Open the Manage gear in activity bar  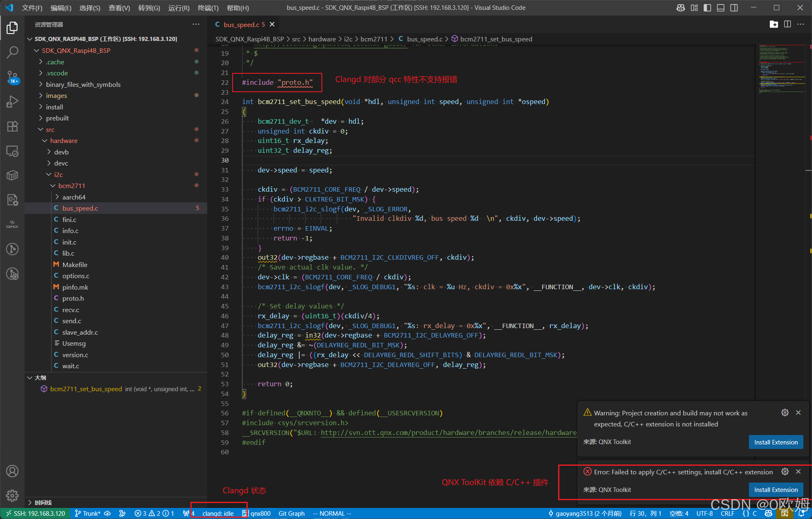click(x=12, y=495)
